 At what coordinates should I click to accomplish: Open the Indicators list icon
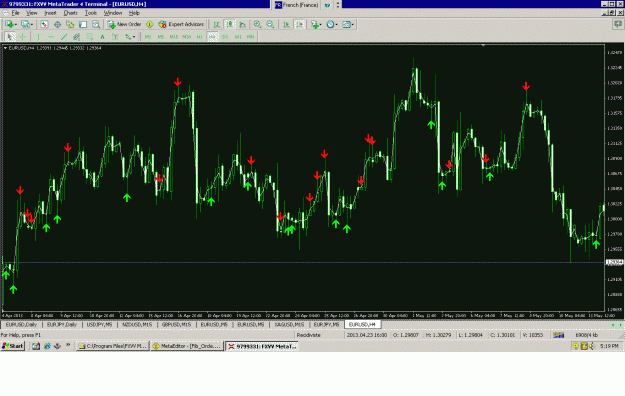click(x=314, y=24)
